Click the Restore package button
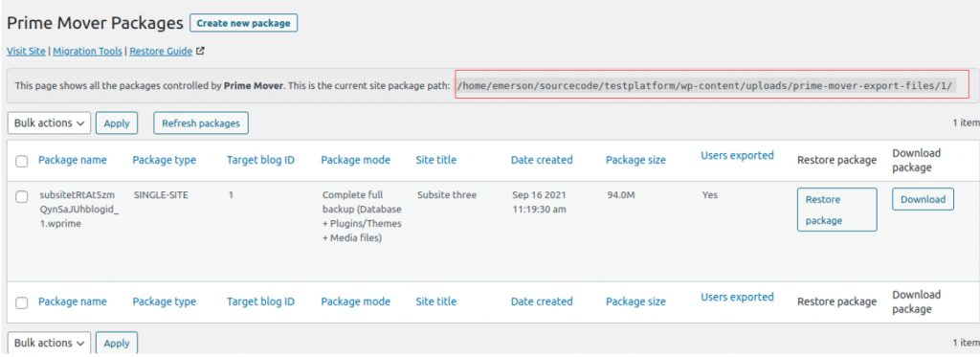Image resolution: width=980 pixels, height=357 pixels. pos(836,210)
